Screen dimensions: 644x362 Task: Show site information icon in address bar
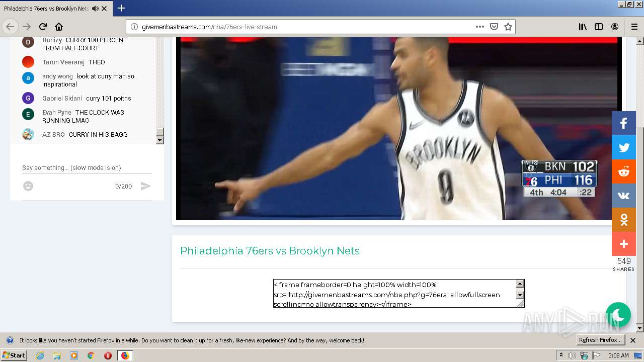(x=134, y=27)
